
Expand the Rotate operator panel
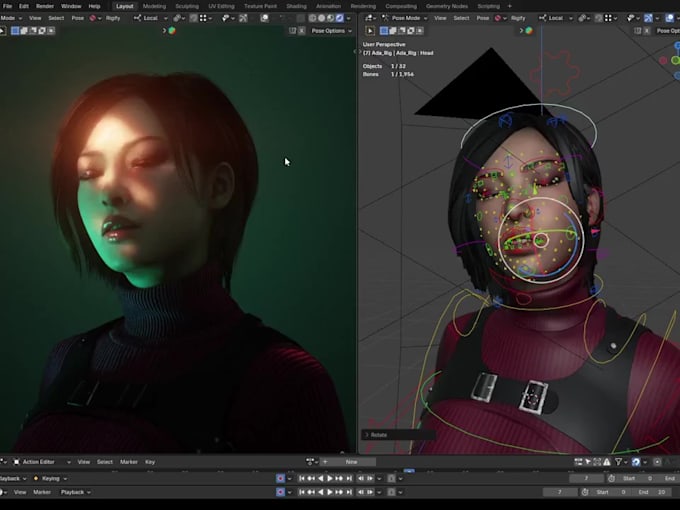point(398,435)
